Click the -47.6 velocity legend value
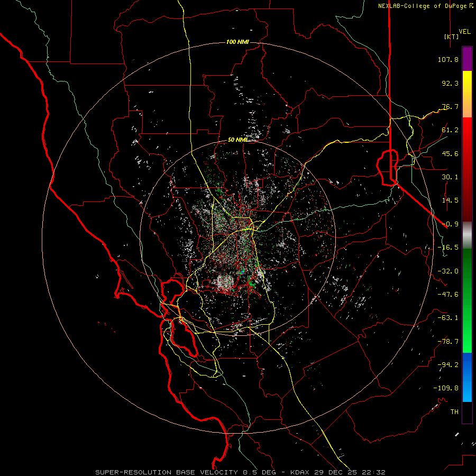Image resolution: width=476 pixels, height=476 pixels. 448,295
